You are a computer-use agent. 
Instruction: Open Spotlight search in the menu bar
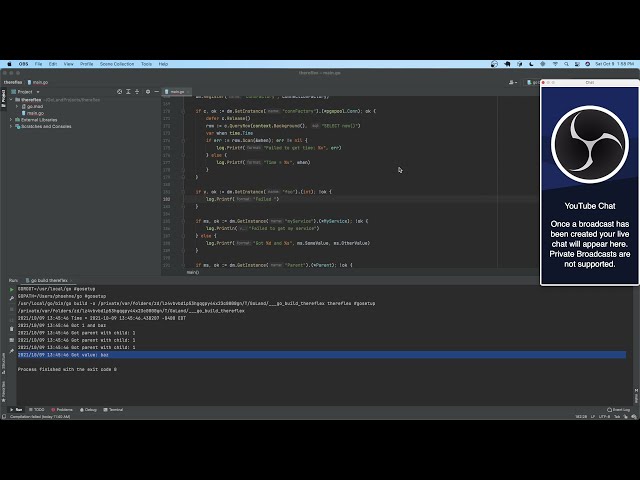pyautogui.click(x=566, y=64)
